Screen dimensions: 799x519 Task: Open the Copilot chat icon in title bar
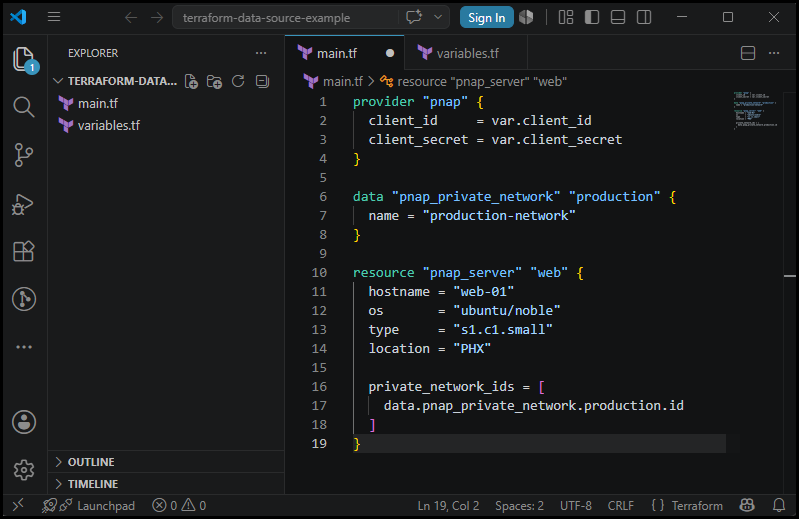tap(414, 17)
